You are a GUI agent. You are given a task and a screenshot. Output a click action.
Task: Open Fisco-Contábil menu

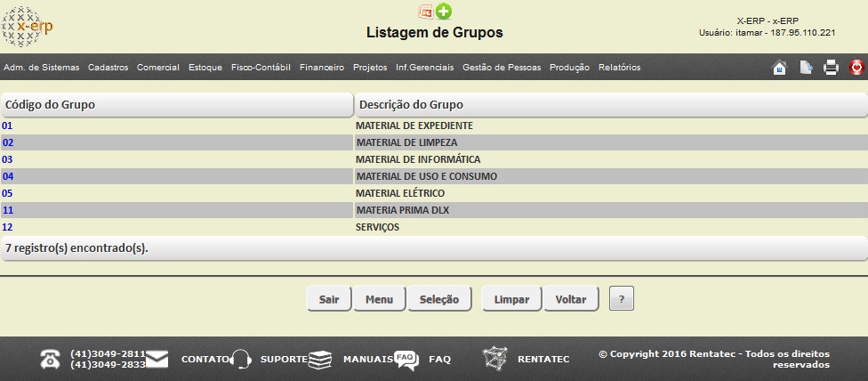point(261,68)
